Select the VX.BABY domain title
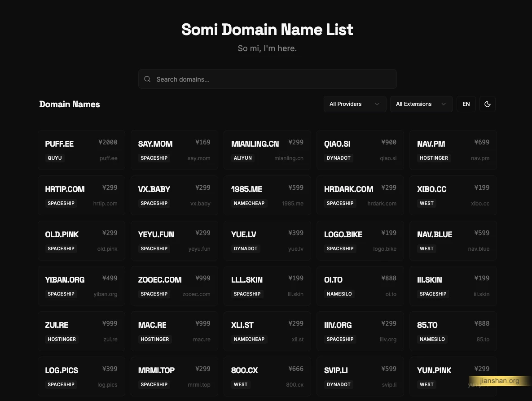The image size is (532, 401). tap(154, 189)
